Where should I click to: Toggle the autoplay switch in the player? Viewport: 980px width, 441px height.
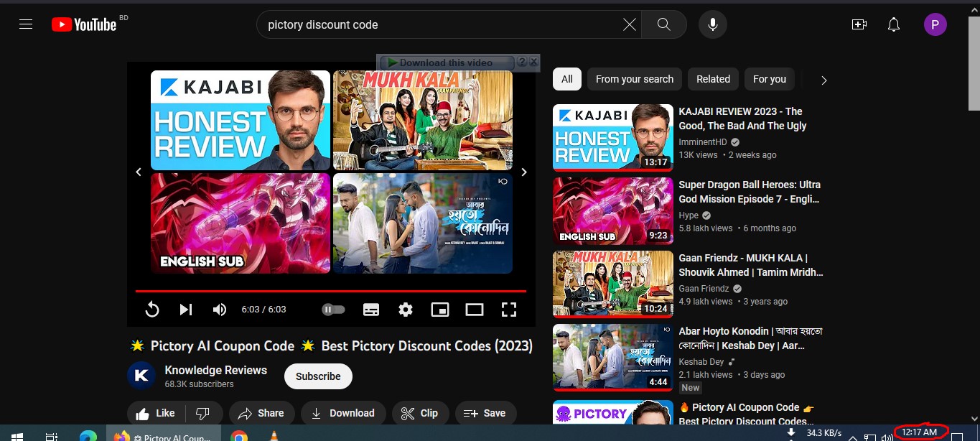click(x=333, y=310)
